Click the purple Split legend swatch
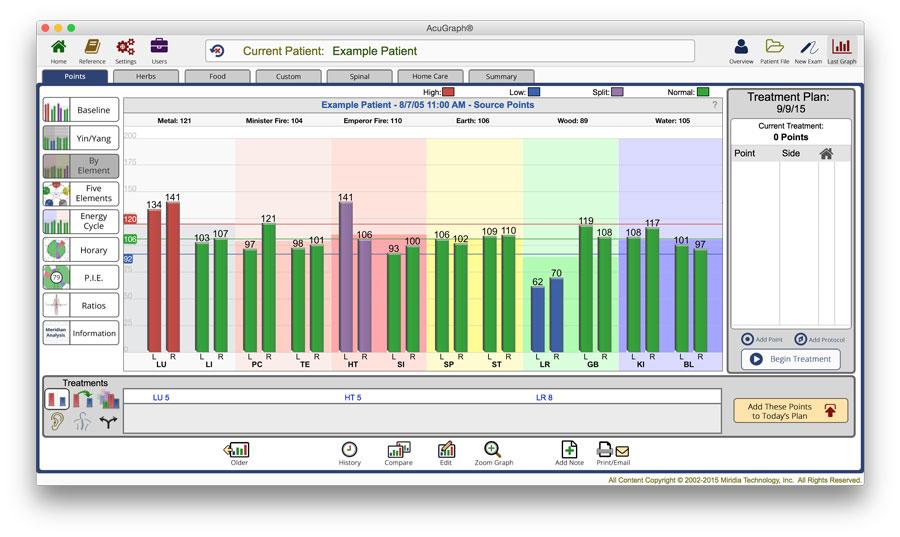 coord(617,92)
